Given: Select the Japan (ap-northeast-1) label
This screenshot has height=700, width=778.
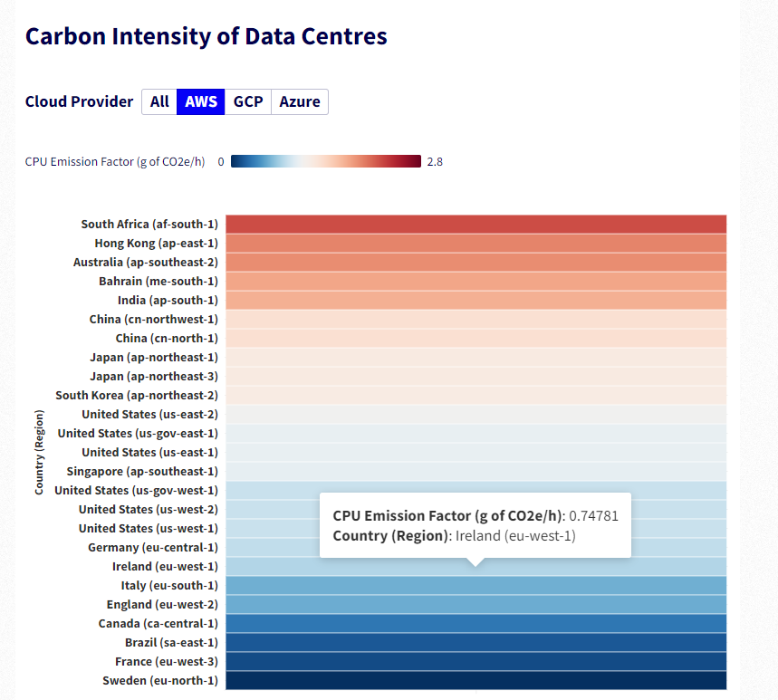Looking at the screenshot, I should [x=155, y=357].
